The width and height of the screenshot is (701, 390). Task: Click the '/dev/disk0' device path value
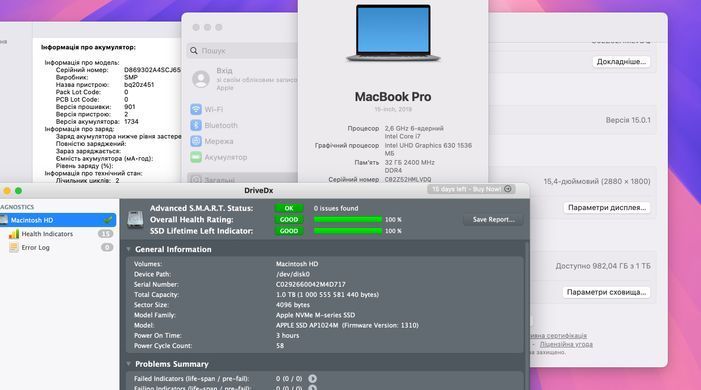(x=292, y=274)
